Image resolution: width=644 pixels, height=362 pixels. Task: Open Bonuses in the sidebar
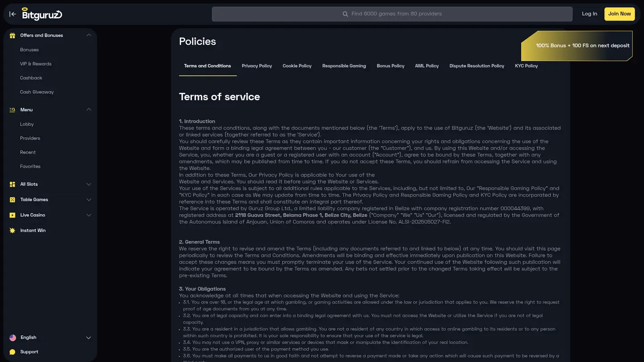tap(30, 50)
